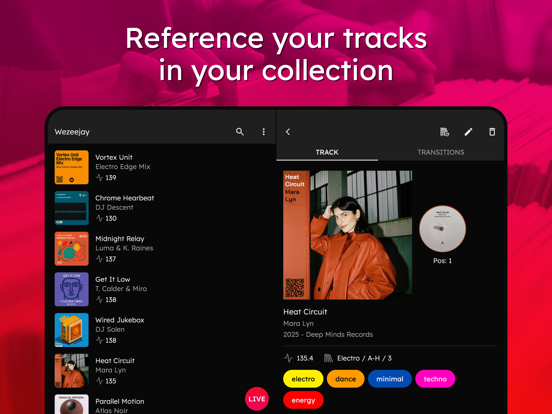Delete track with the trash icon
Viewport: 552px width, 414px height.
[x=492, y=132]
